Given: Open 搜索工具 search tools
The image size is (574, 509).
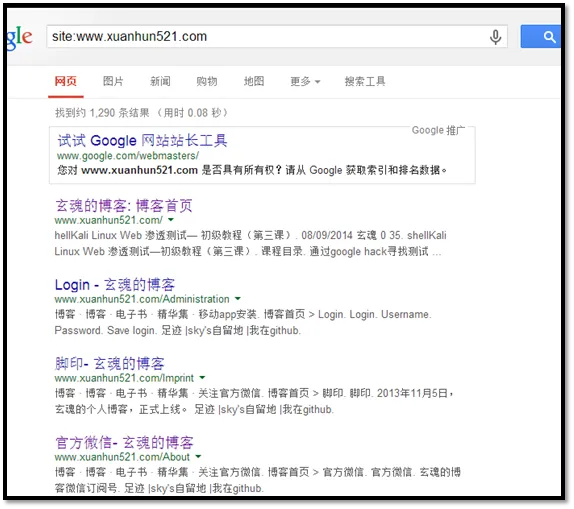Looking at the screenshot, I should point(365,81).
